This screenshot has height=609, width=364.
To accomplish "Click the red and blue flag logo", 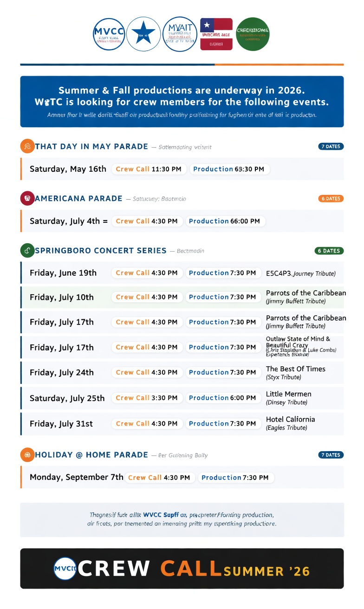I will (x=216, y=34).
